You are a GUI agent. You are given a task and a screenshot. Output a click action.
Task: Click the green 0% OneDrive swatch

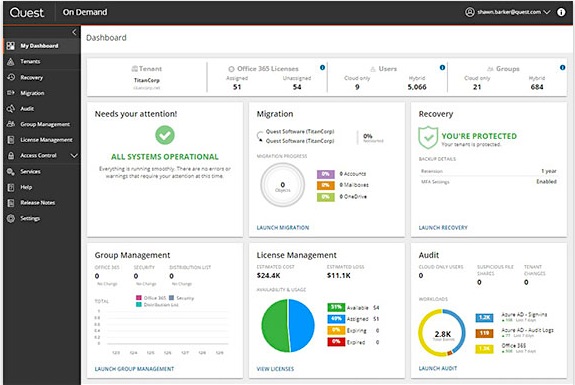326,197
